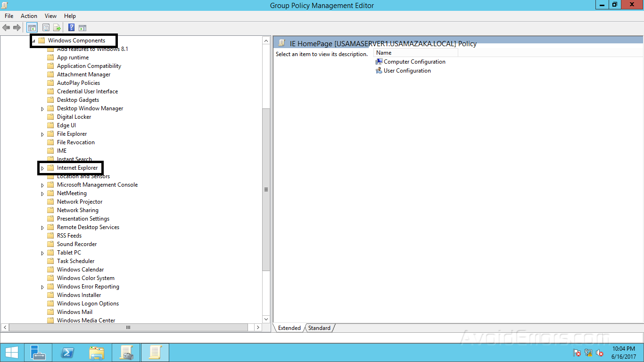This screenshot has width=644, height=362.
Task: Open Properties using its toolbar icon
Action: point(46,27)
